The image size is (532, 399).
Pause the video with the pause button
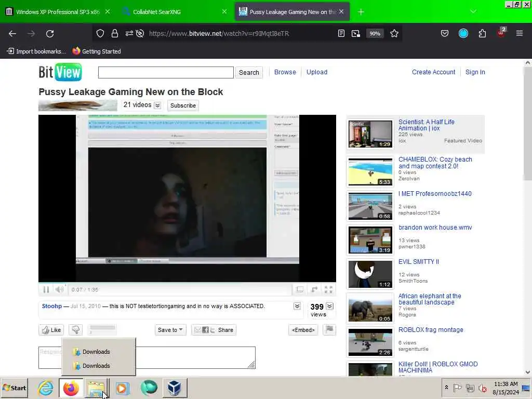click(46, 289)
